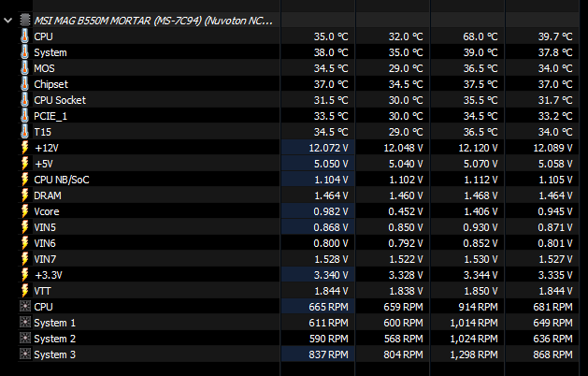The image size is (588, 376).
Task: Click the 1,298 RPM System 3 maximum
Action: tap(474, 354)
